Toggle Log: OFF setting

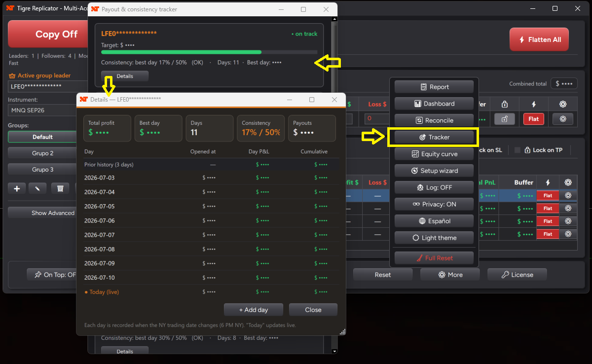434,187
